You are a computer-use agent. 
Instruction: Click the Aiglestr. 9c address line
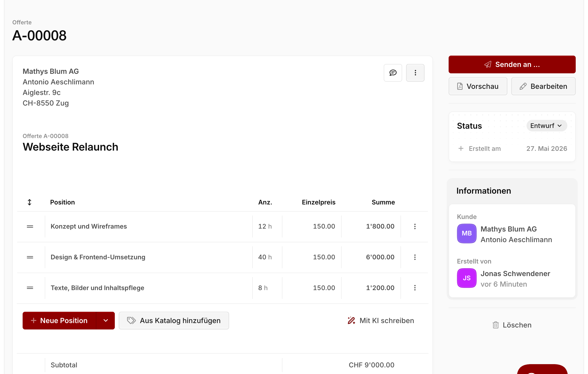[42, 93]
